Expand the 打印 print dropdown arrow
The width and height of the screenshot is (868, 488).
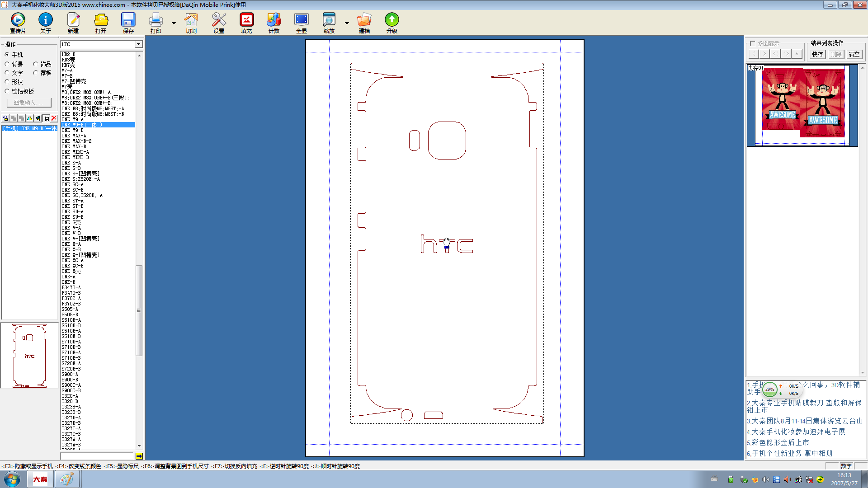(174, 23)
